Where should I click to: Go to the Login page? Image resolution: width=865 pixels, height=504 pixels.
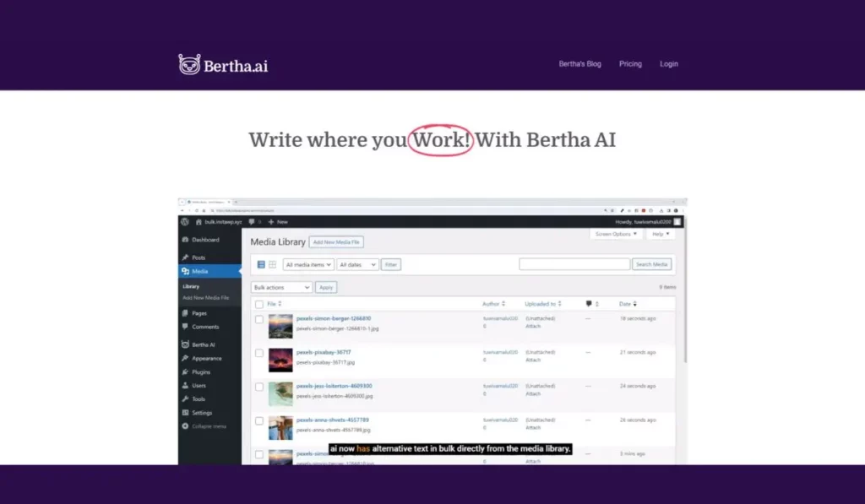pos(669,64)
